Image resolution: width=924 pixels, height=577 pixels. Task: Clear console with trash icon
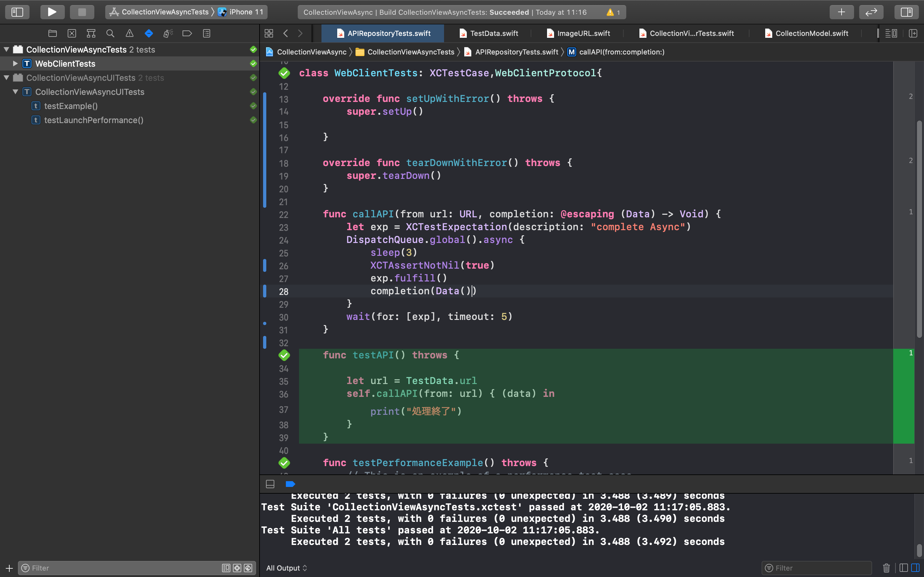(x=886, y=568)
